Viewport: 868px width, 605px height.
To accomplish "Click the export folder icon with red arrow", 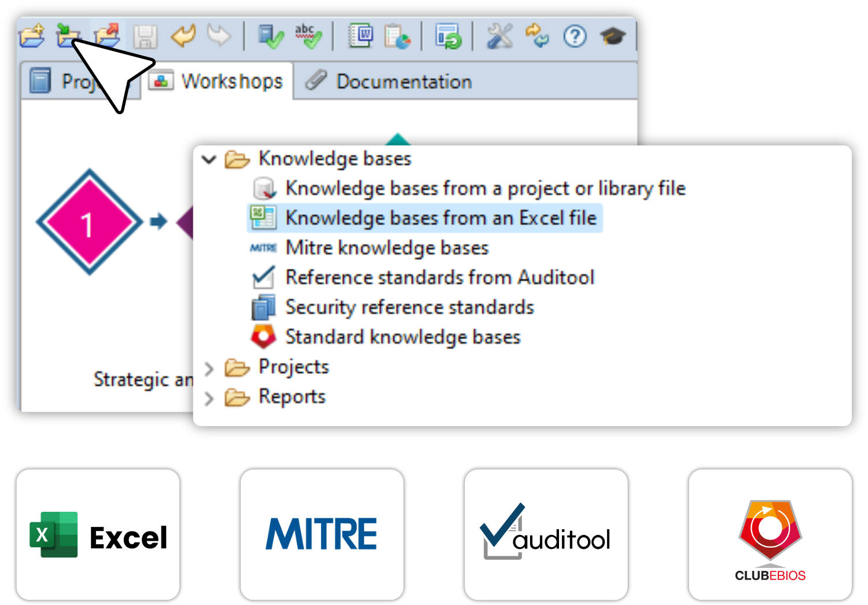I will coord(108,36).
